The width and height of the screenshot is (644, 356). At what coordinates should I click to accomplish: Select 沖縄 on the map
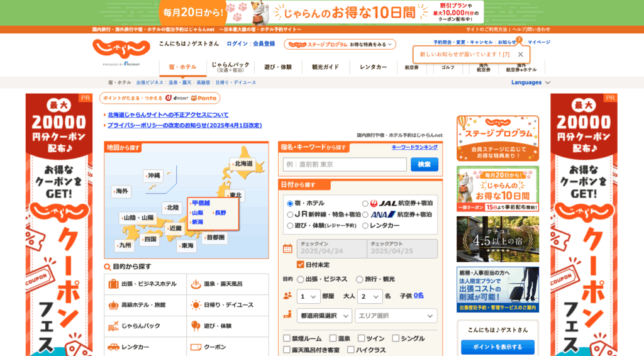pyautogui.click(x=153, y=175)
